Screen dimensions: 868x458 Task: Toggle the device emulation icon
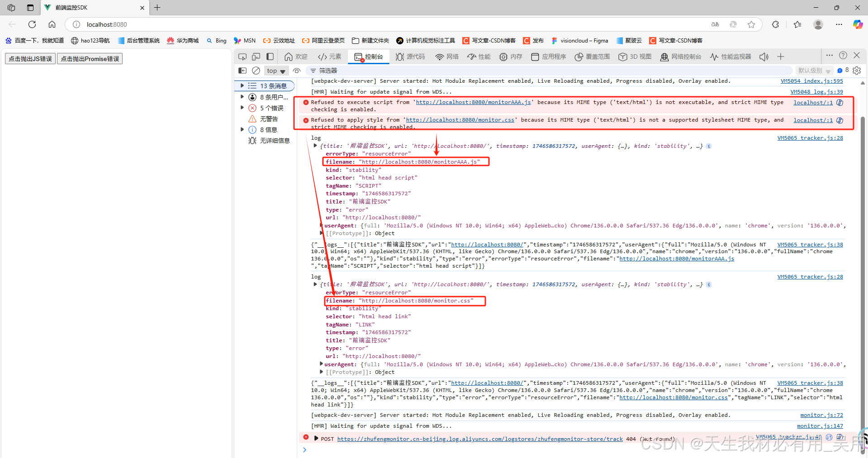point(256,57)
